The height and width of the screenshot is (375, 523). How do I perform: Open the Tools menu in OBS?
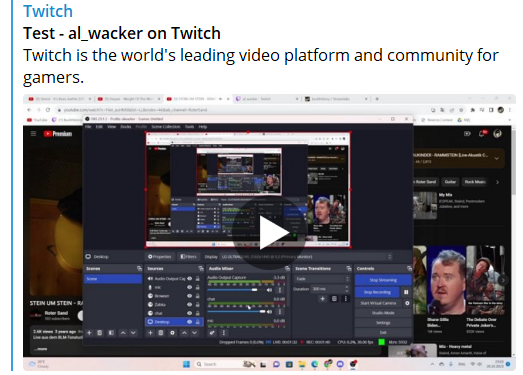pos(189,127)
